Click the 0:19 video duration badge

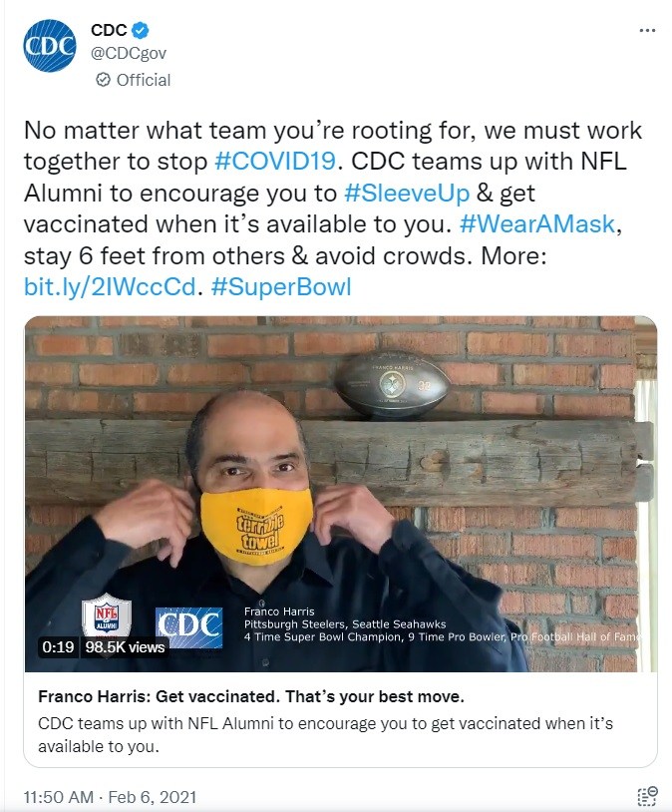(x=59, y=647)
